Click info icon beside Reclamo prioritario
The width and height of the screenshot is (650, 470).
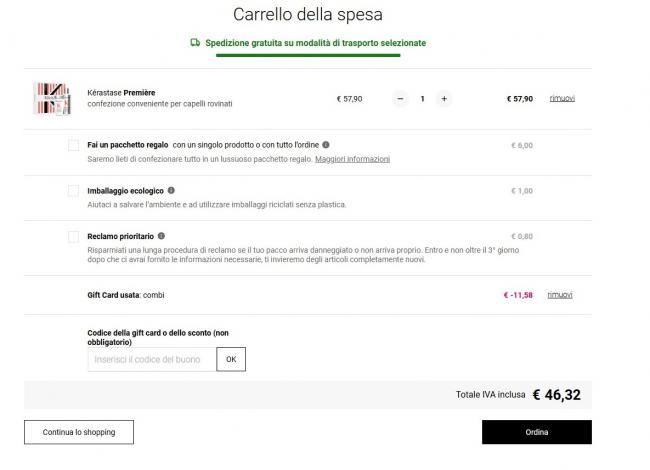(161, 236)
